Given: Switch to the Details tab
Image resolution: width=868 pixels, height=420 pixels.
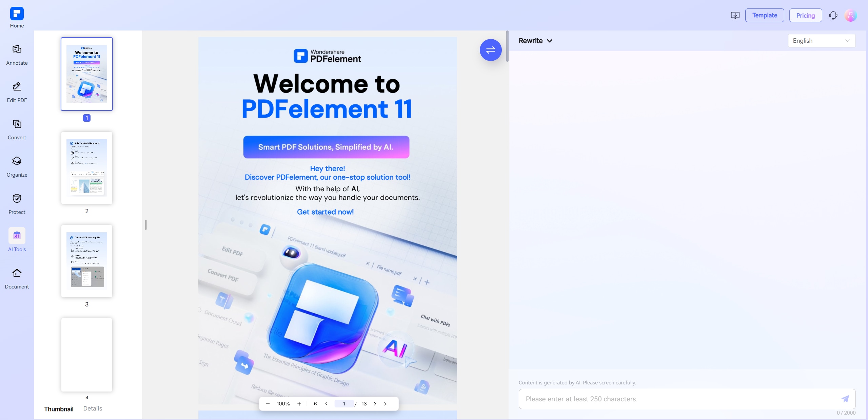Looking at the screenshot, I should 93,408.
